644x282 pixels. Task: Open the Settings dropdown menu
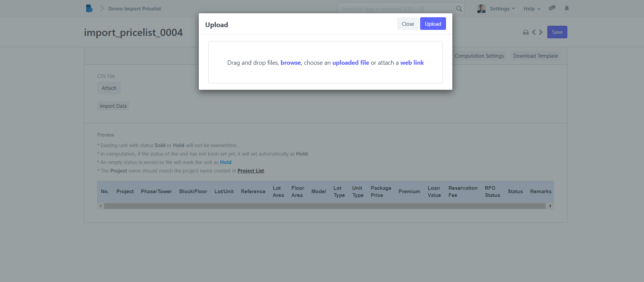coord(502,9)
